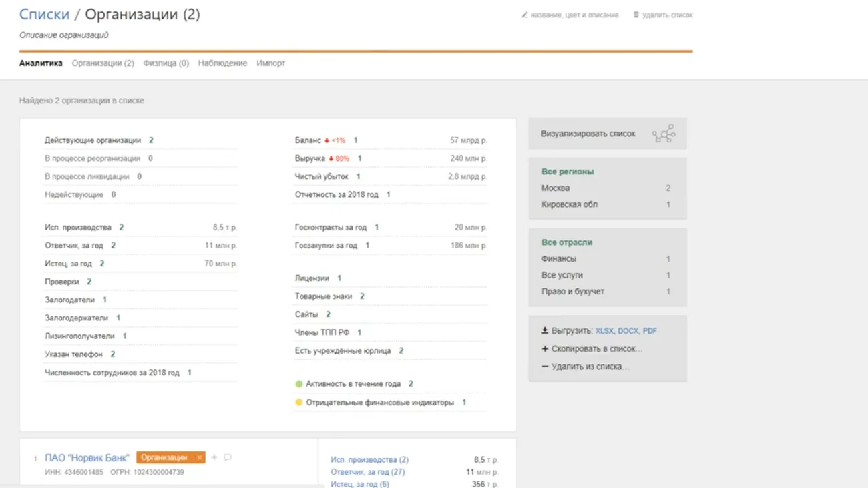Viewport: 868px width, 488px height.
Task: Click the plus icon next to Норвик Банк tag
Action: tap(214, 457)
